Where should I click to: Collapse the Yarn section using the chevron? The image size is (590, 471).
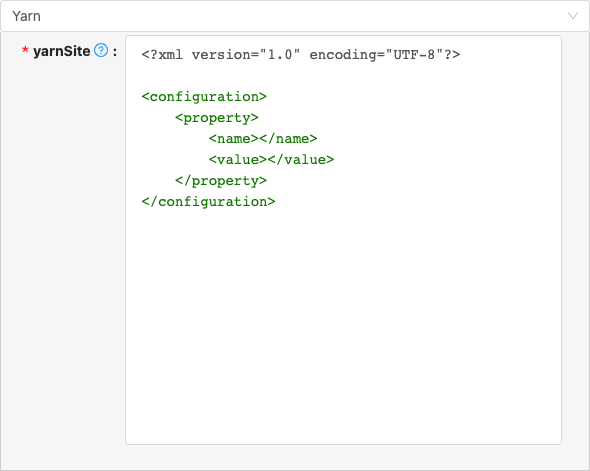[x=573, y=16]
